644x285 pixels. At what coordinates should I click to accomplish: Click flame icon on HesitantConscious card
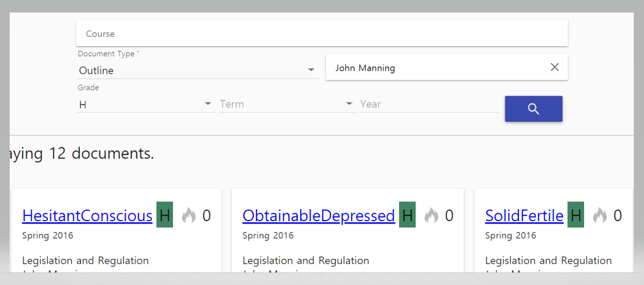coord(188,215)
